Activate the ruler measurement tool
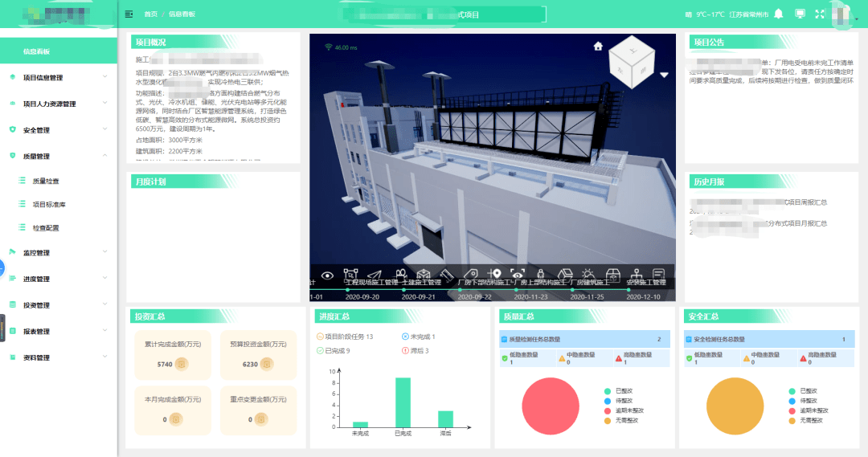 click(447, 274)
